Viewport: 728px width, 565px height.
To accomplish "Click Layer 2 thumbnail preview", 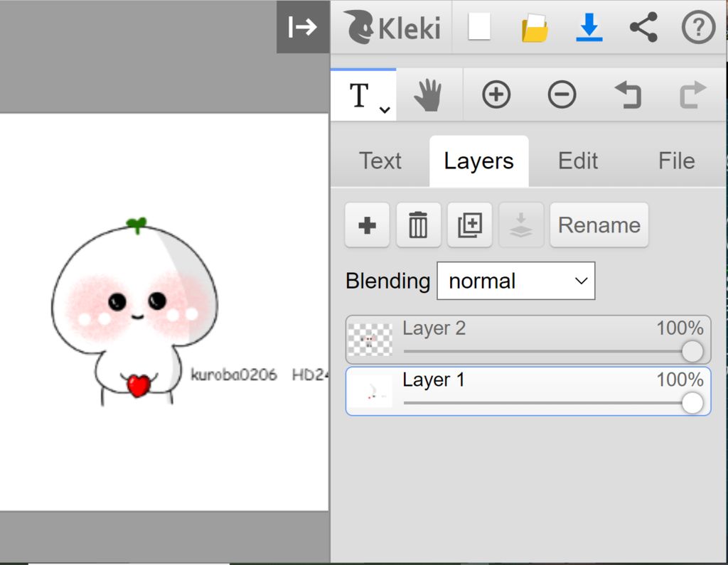I will tap(370, 340).
